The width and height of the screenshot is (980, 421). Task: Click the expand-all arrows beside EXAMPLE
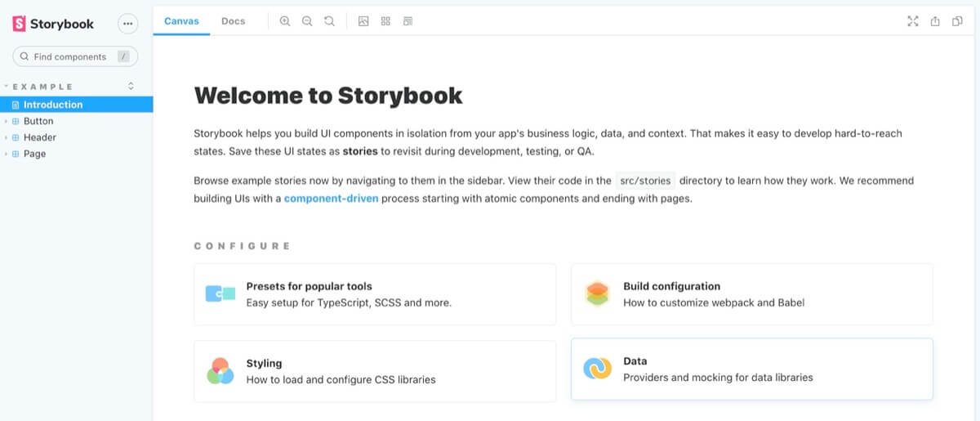click(131, 86)
